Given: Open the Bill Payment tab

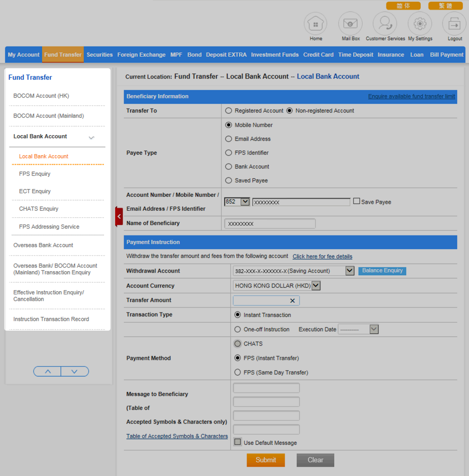Looking at the screenshot, I should click(x=446, y=55).
